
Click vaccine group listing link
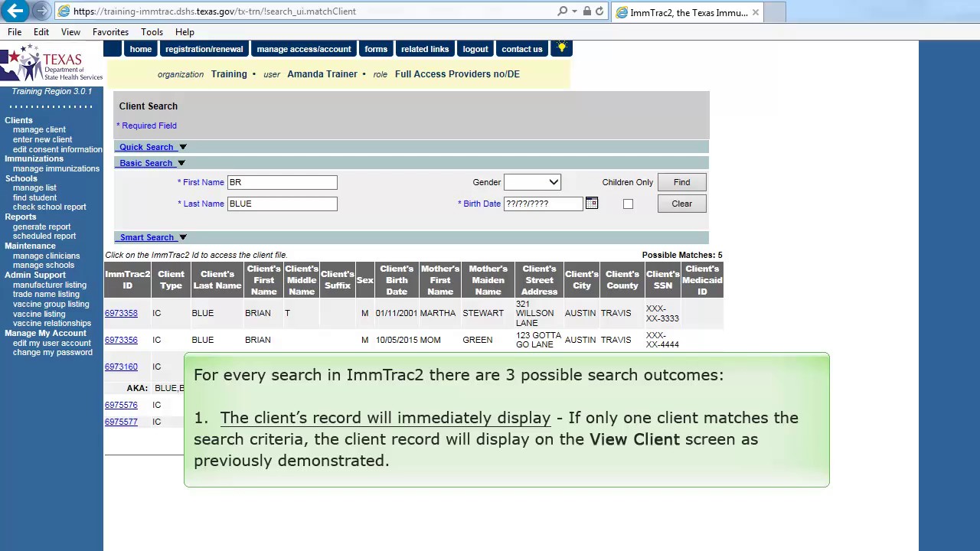tap(51, 304)
